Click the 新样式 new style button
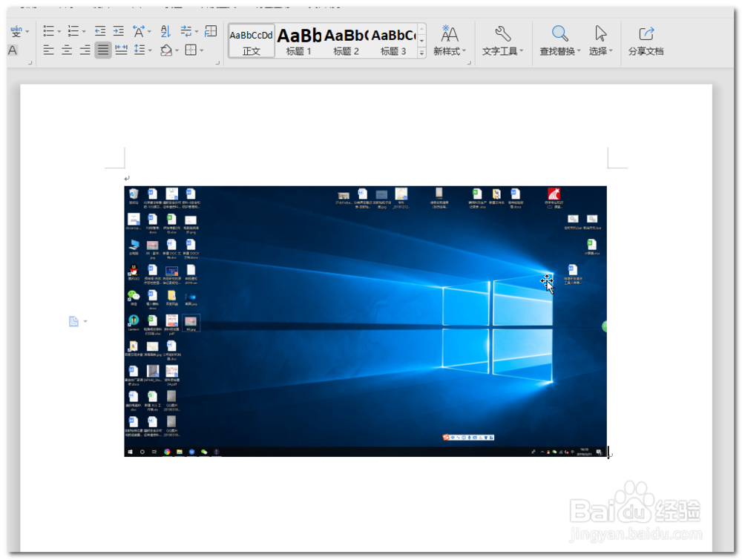This screenshot has width=742, height=560. click(x=449, y=41)
